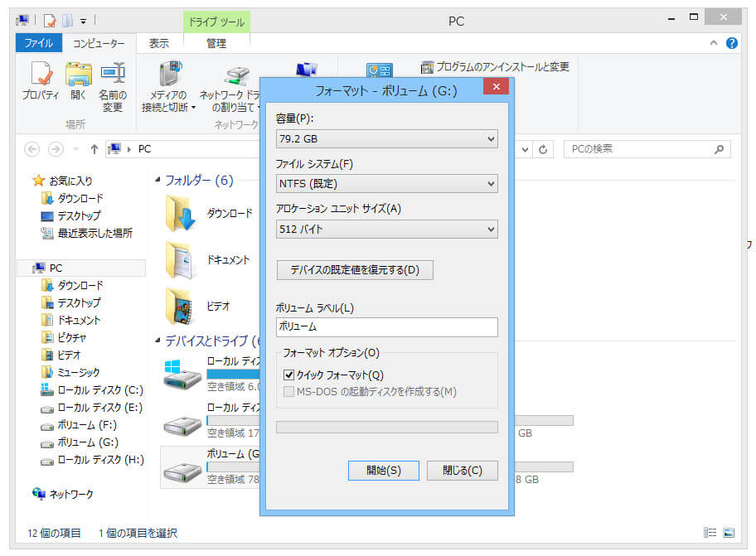756x556 pixels.
Task: Switch to details view in the status bar
Action: tap(710, 533)
